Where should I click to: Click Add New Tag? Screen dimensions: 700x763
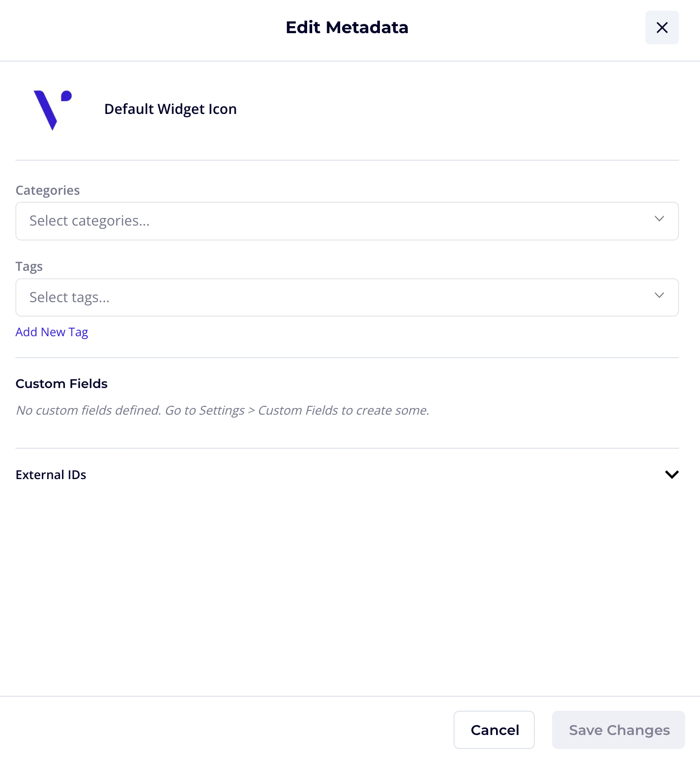52,332
